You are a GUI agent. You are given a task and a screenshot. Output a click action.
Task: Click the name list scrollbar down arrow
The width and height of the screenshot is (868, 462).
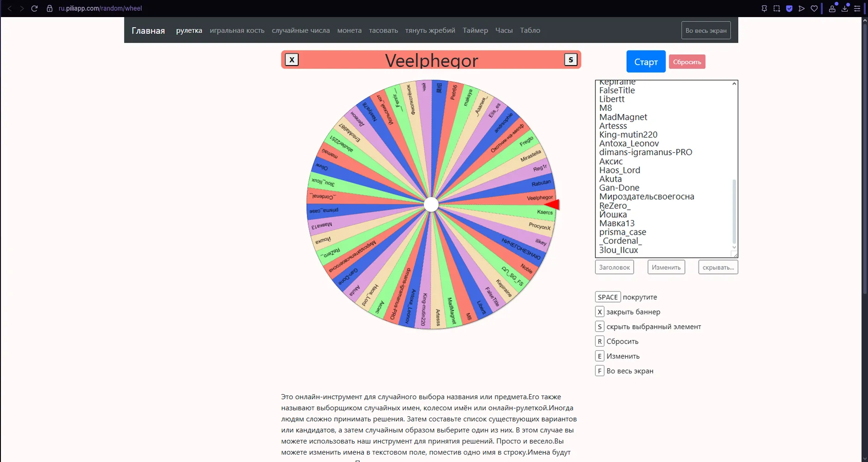734,247
